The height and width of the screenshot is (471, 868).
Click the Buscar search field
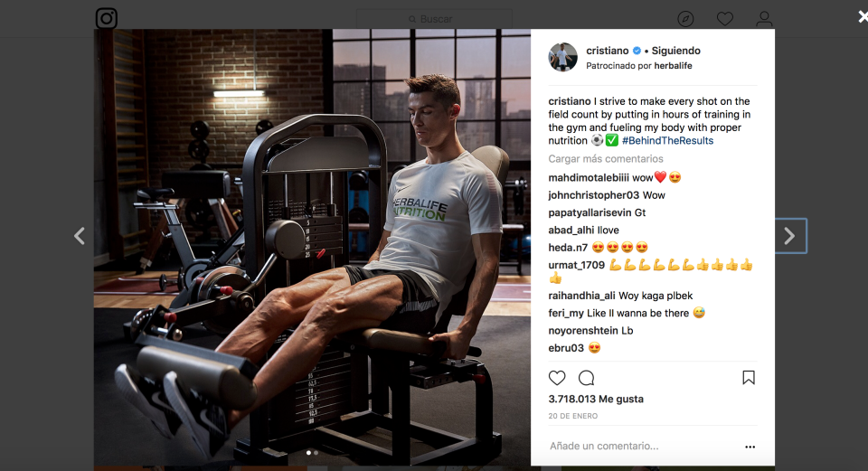pyautogui.click(x=434, y=19)
